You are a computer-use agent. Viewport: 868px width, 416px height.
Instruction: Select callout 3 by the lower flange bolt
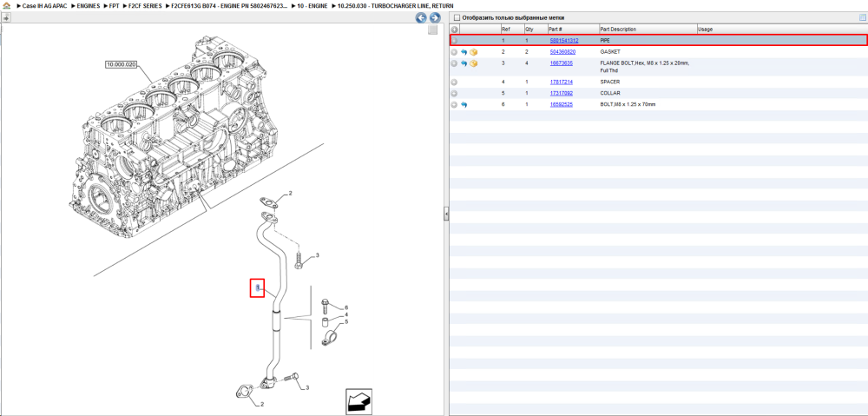pyautogui.click(x=307, y=387)
